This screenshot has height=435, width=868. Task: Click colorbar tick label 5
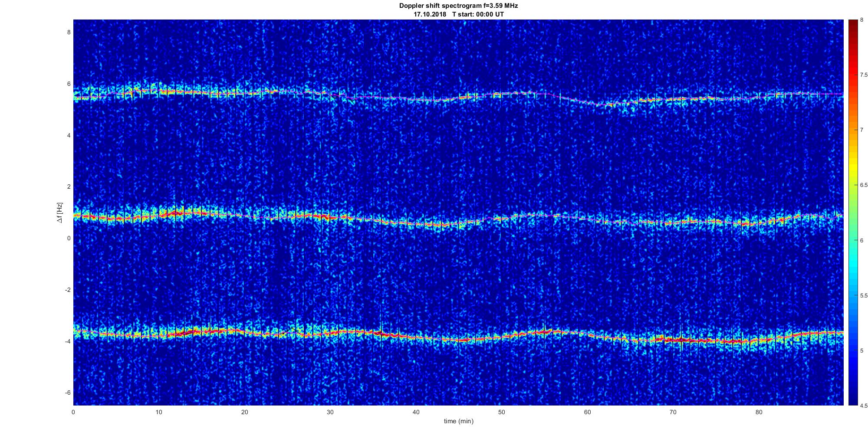click(x=861, y=350)
